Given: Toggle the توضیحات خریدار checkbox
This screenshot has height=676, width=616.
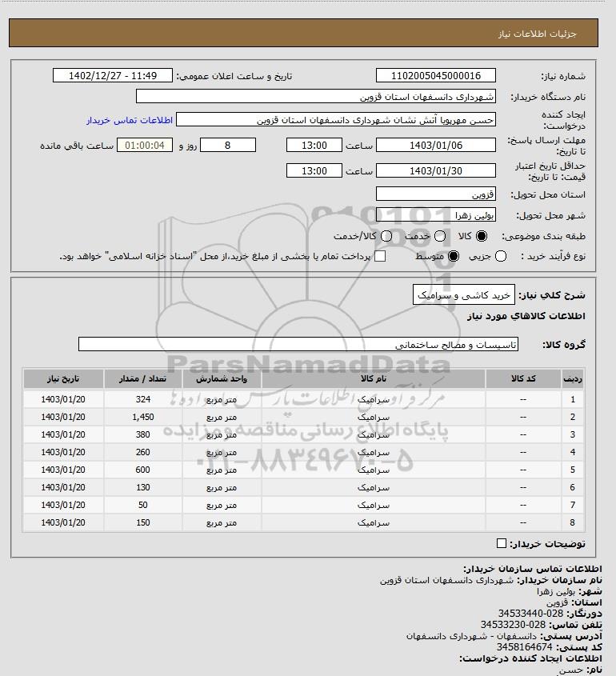Looking at the screenshot, I should click(x=502, y=543).
